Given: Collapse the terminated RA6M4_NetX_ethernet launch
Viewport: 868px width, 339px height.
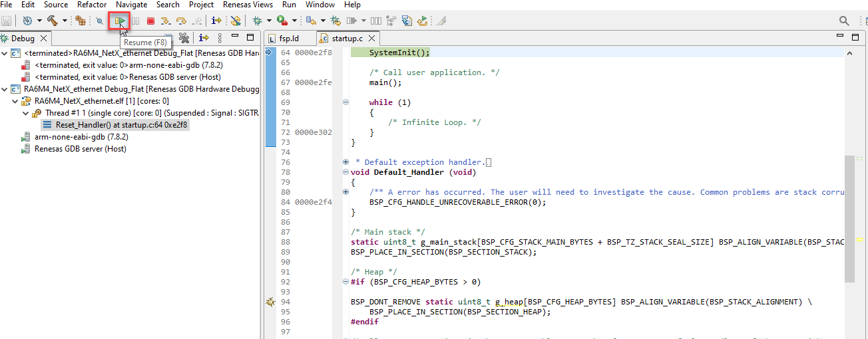Looking at the screenshot, I should [x=5, y=53].
